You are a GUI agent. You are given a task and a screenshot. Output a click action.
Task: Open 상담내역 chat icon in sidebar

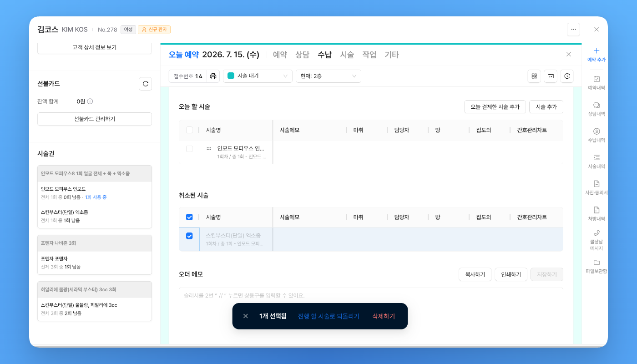coord(597,105)
